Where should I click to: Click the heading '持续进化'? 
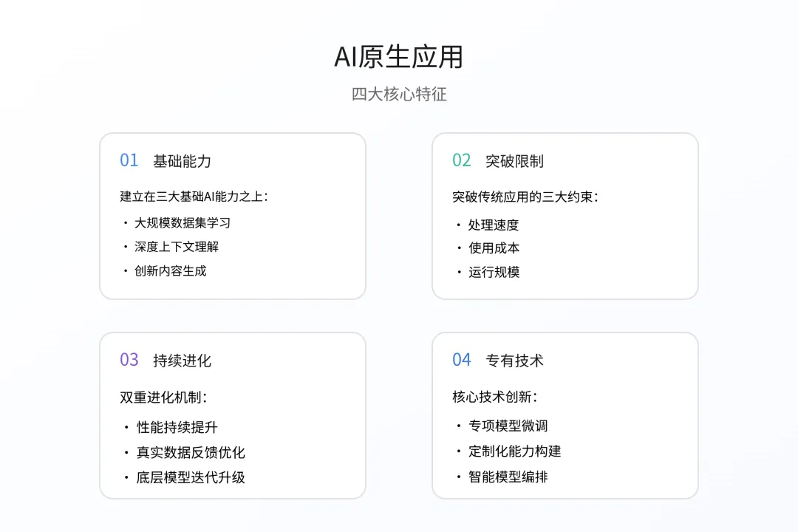183,361
